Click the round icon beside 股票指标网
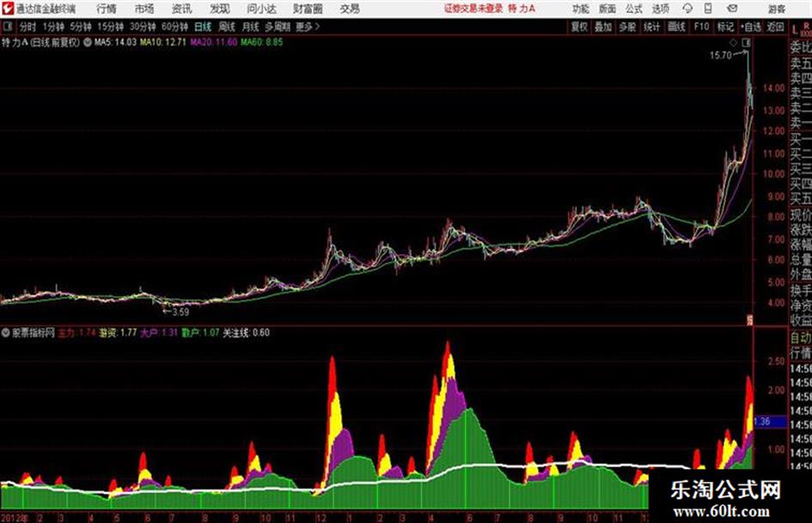The height and width of the screenshot is (523, 812). pos(6,332)
